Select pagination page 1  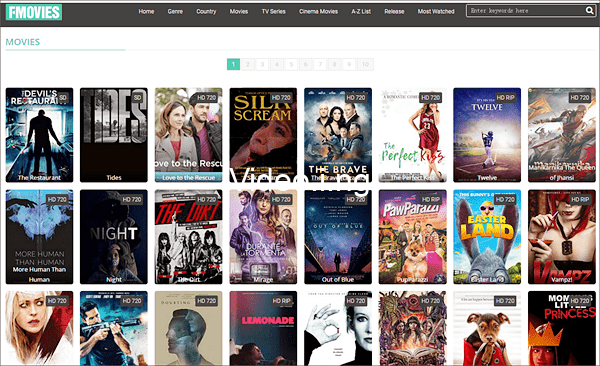point(233,64)
